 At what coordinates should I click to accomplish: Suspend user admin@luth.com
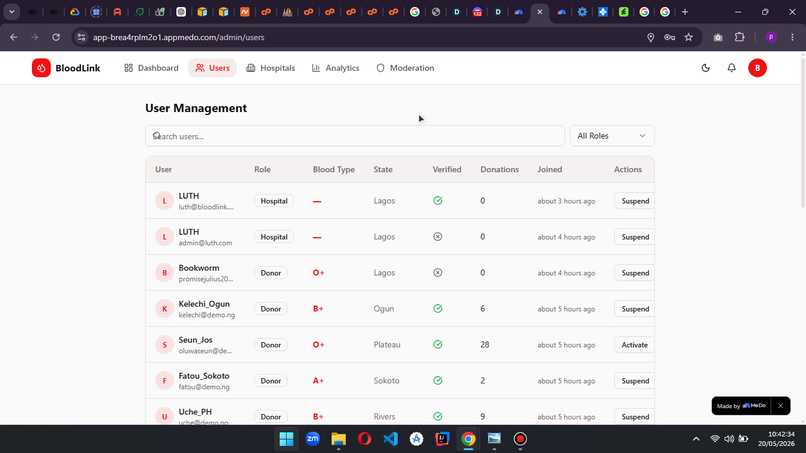[635, 237]
